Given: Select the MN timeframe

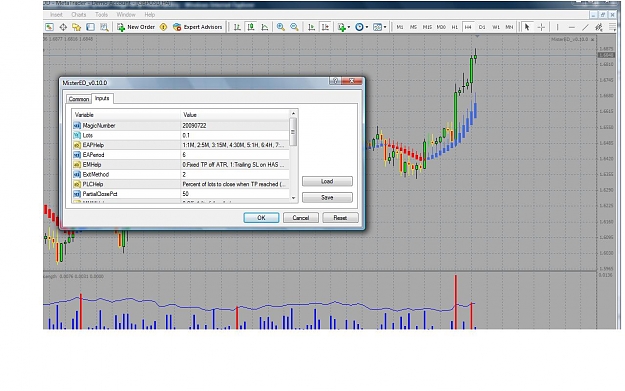Looking at the screenshot, I should point(509,27).
